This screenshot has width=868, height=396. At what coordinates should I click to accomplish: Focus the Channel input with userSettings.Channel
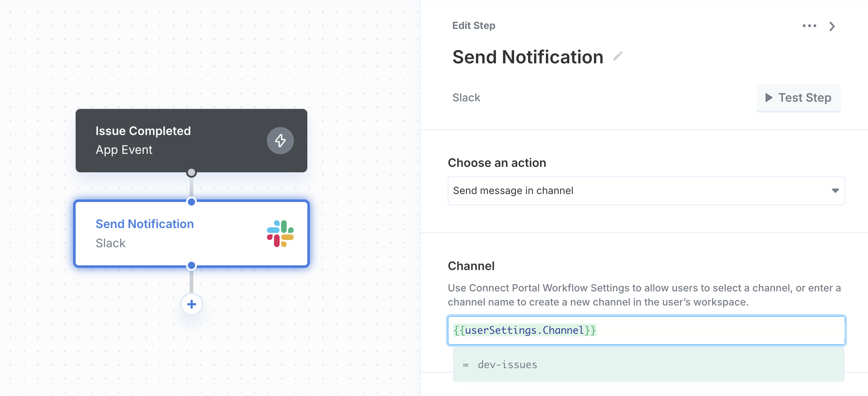coord(646,330)
